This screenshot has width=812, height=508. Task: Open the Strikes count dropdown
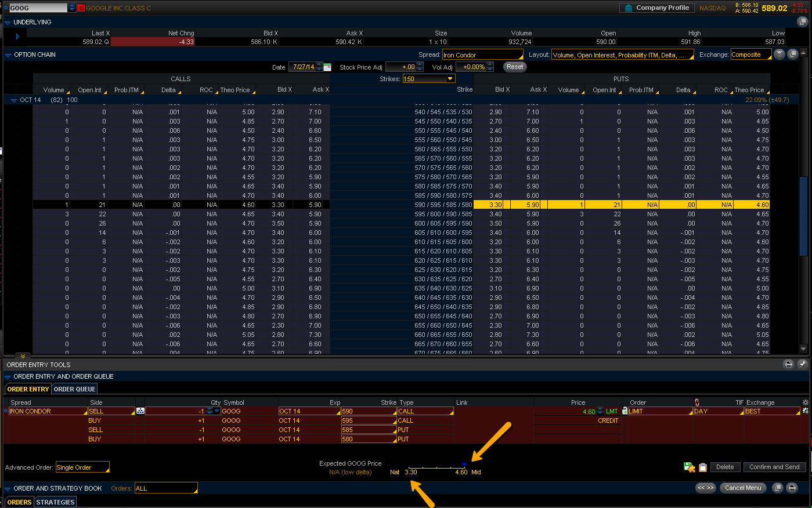428,79
